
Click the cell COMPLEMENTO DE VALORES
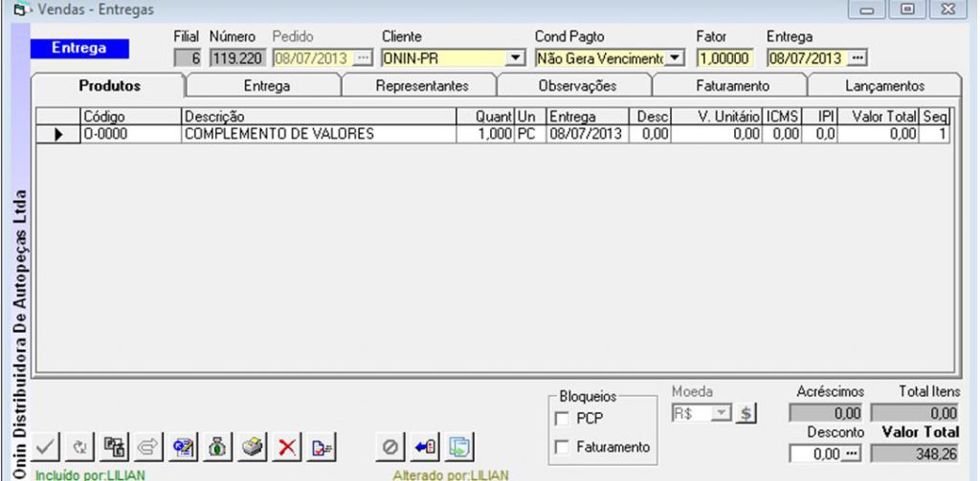click(319, 134)
